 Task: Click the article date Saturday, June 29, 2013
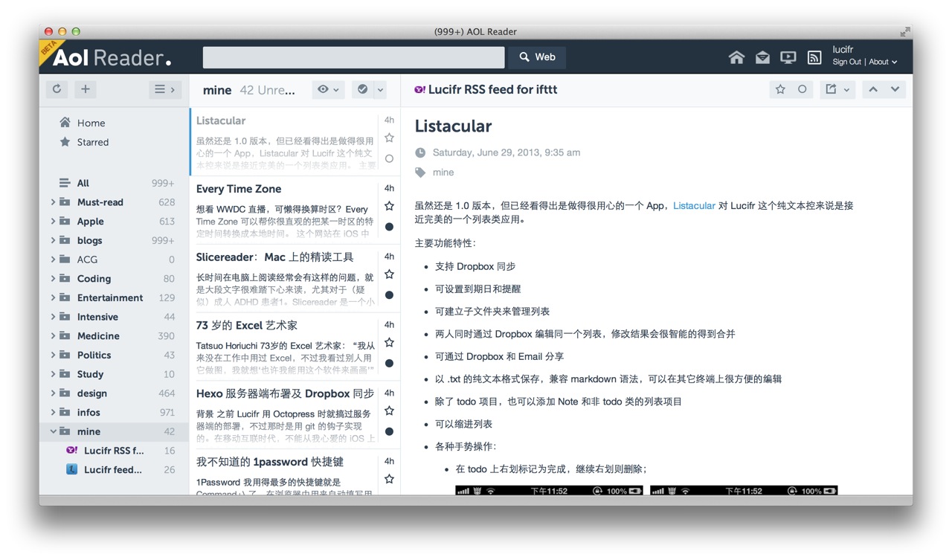(506, 152)
